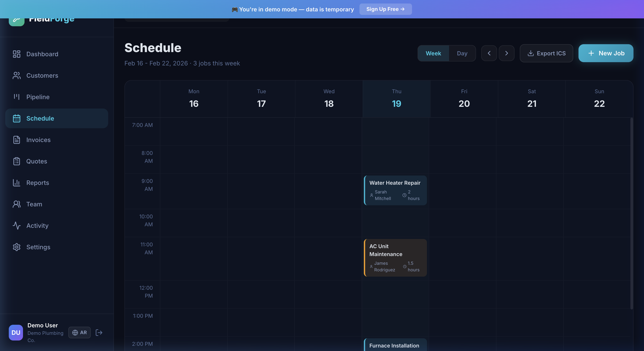The width and height of the screenshot is (644, 351).
Task: Open the Quotes section
Action: [x=37, y=161]
